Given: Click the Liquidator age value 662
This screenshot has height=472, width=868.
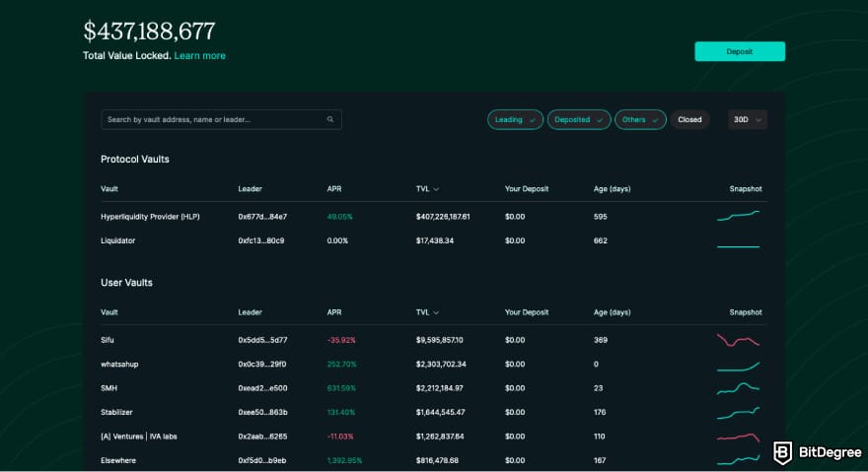Looking at the screenshot, I should pos(601,240).
